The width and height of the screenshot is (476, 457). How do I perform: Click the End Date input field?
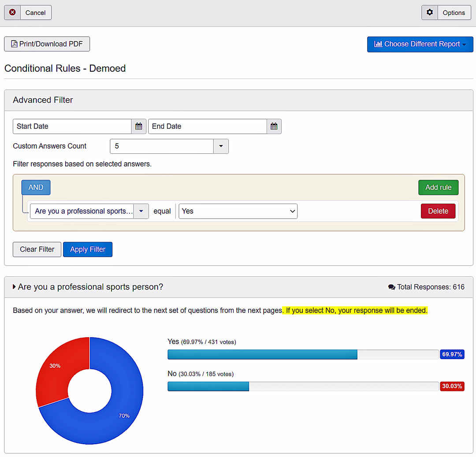tap(208, 126)
